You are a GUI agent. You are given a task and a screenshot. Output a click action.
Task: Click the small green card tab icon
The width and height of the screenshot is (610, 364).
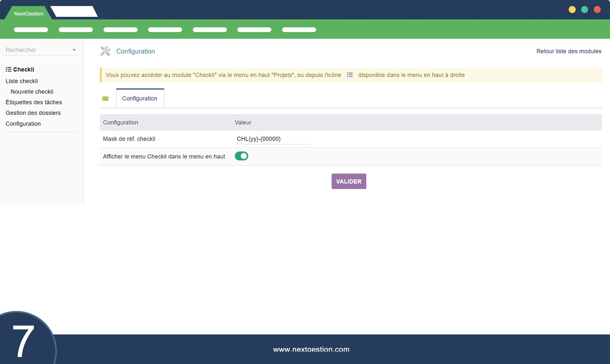pyautogui.click(x=105, y=98)
